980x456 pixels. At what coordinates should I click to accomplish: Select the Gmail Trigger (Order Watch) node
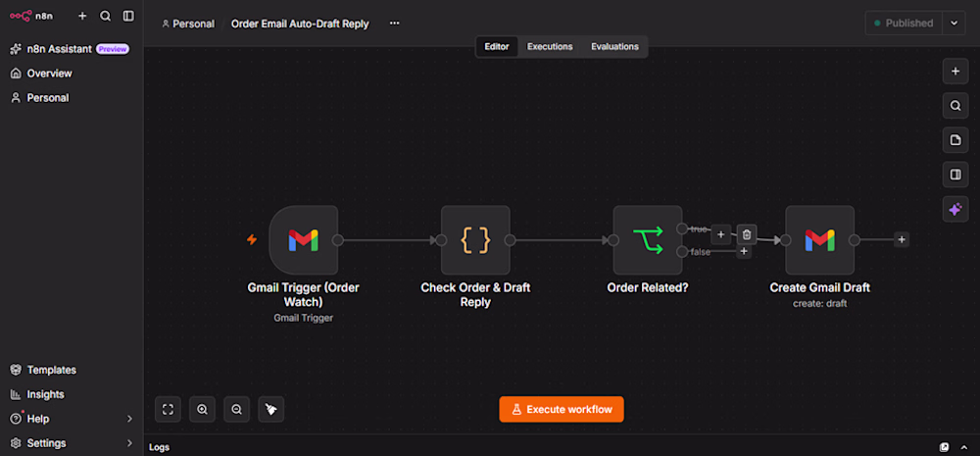click(x=303, y=240)
